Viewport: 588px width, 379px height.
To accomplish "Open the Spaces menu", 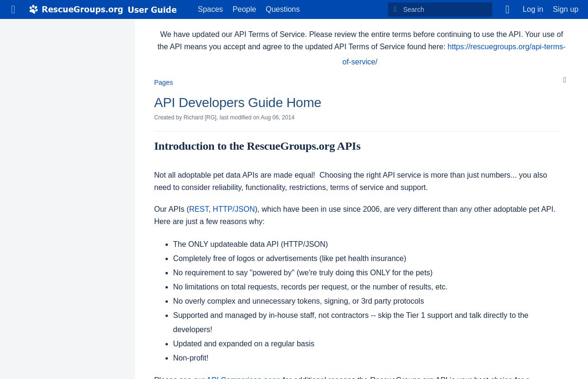I will click(x=210, y=9).
